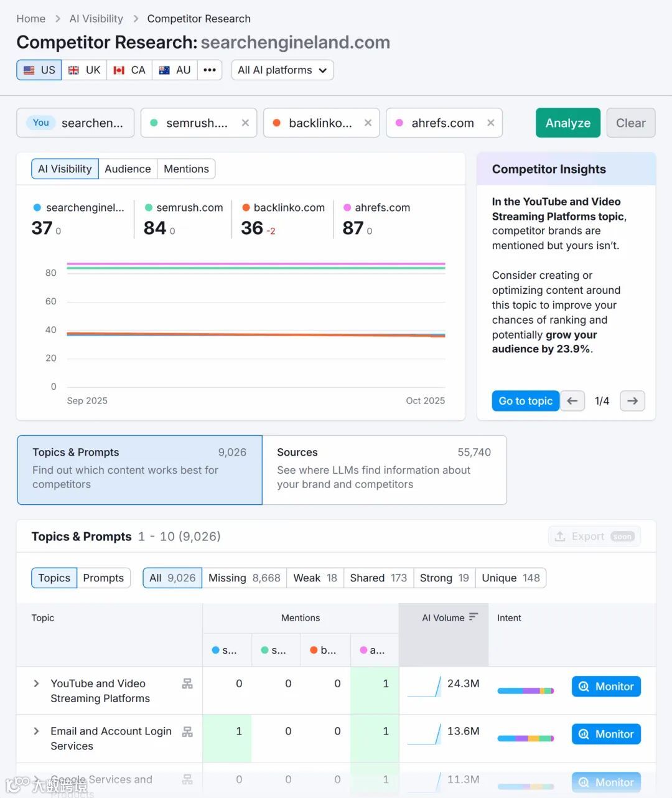Screen dimensions: 672x798
Task: Click the Intent color bar for the YouTube topic
Action: (526, 690)
